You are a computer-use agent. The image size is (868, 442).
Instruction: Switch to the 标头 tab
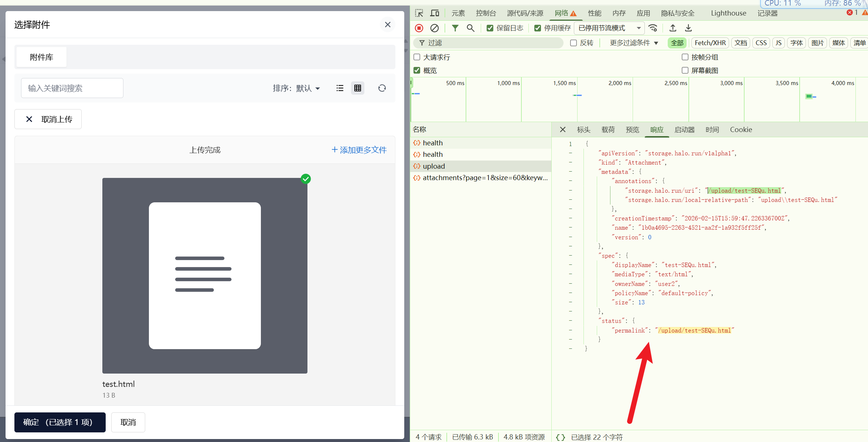pyautogui.click(x=583, y=129)
